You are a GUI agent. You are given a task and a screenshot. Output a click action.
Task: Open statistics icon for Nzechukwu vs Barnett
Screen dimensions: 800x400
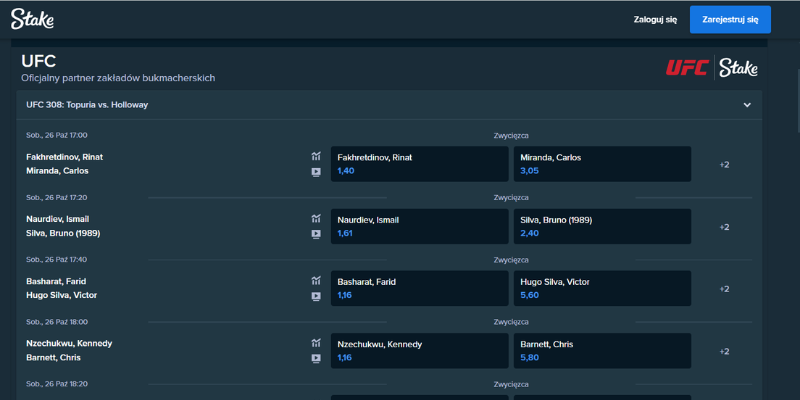tap(315, 343)
